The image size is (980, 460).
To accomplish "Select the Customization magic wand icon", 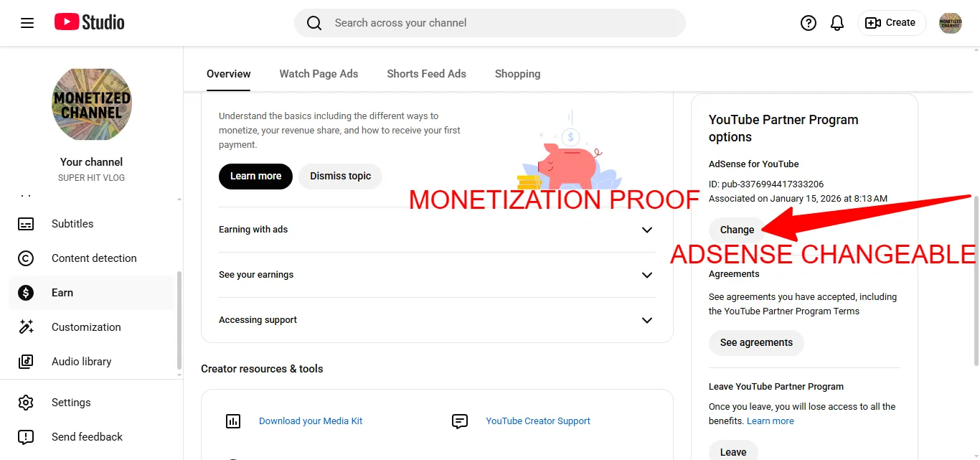I will click(26, 327).
